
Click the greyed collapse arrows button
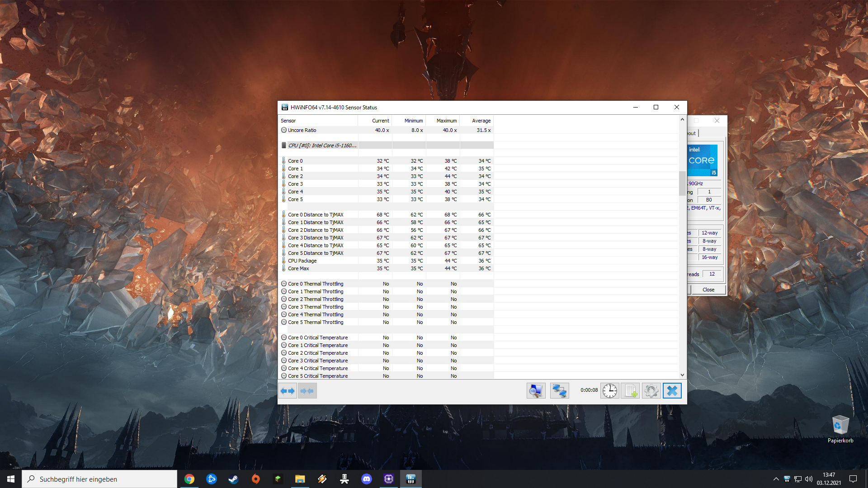pyautogui.click(x=307, y=390)
